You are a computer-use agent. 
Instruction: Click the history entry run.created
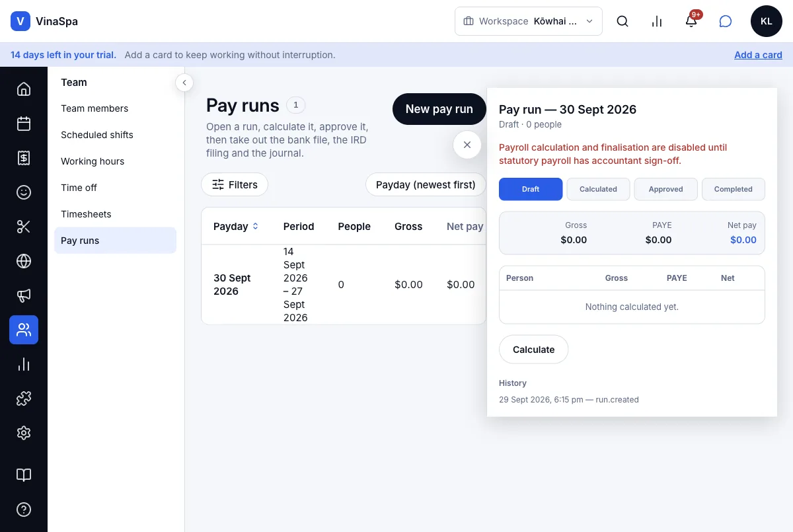[x=569, y=400]
